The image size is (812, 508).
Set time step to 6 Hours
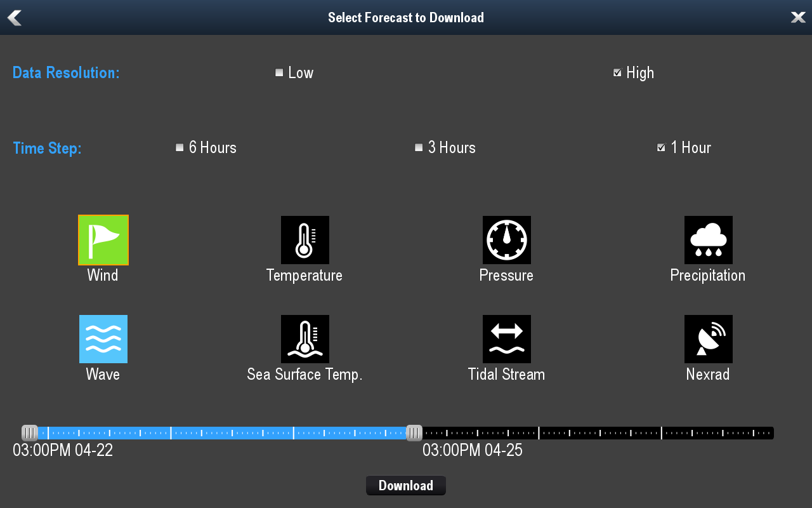180,147
